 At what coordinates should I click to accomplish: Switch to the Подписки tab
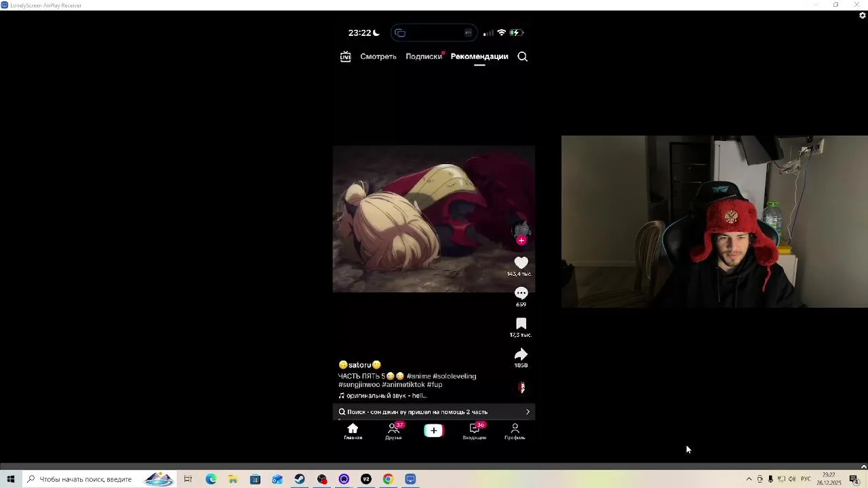click(x=424, y=56)
